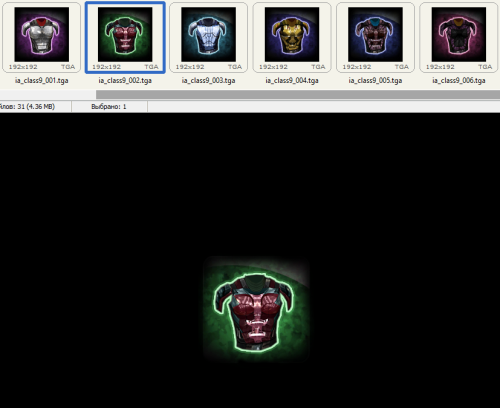500x408 pixels.
Task: Click the ia_class9_004.tga file name
Action: click(292, 81)
